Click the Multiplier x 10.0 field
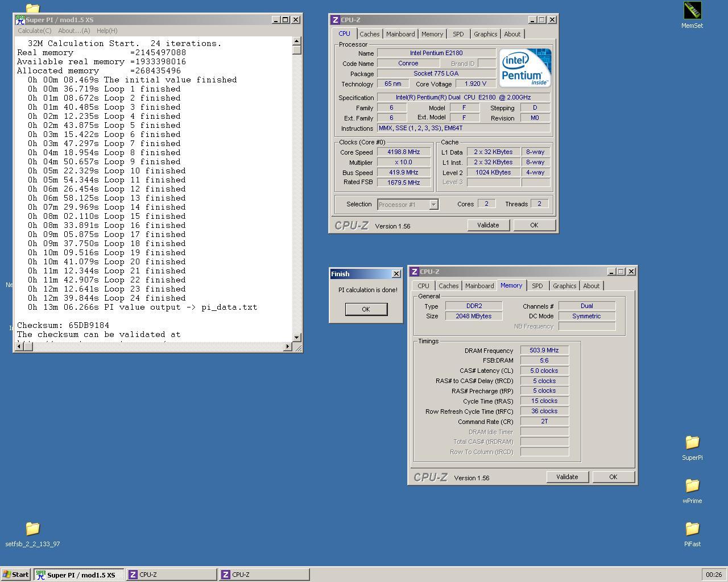 [404, 163]
